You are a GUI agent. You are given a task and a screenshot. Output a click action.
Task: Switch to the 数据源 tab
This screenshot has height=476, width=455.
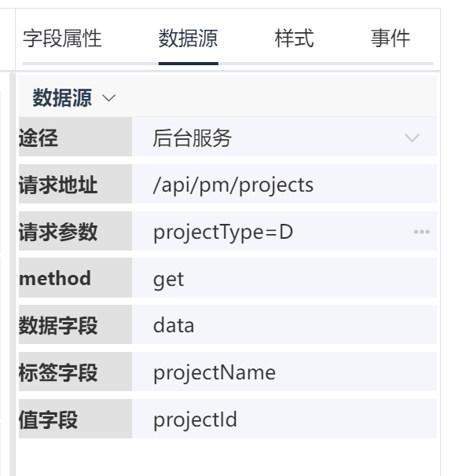pos(189,38)
